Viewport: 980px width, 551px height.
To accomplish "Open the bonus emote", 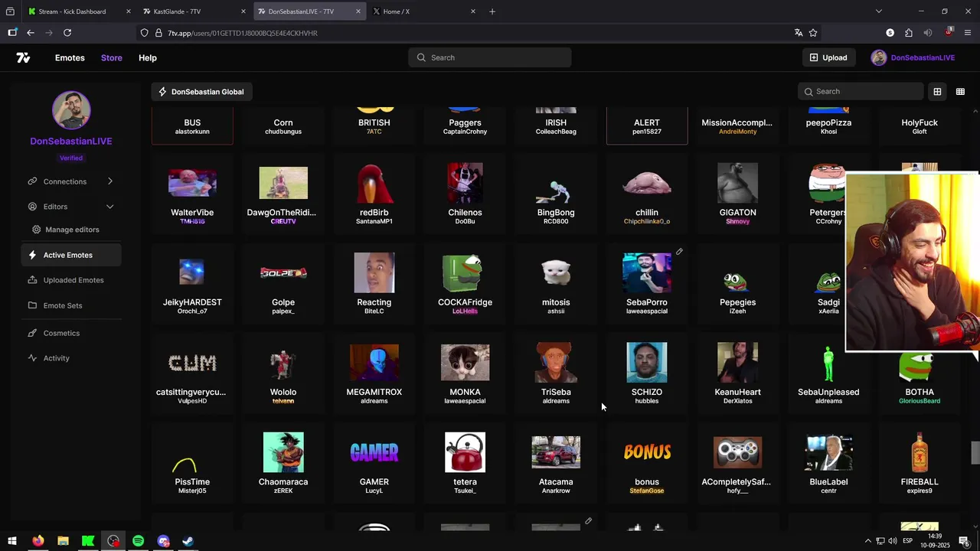I will [x=647, y=463].
